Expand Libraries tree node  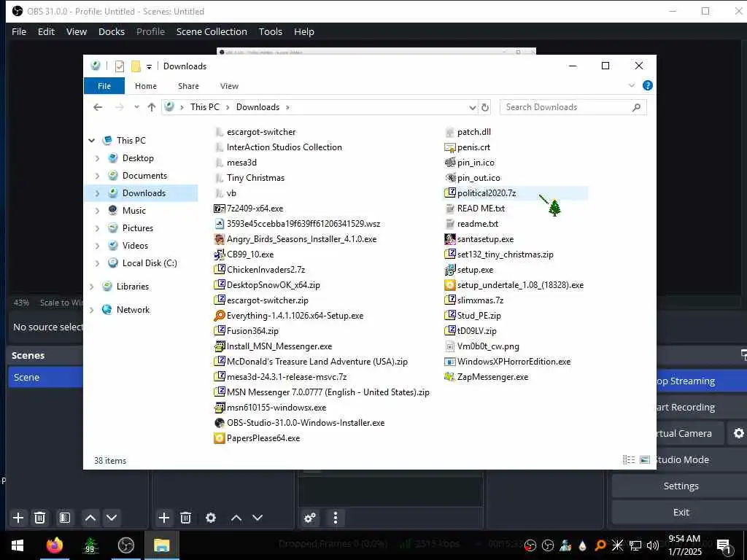[x=91, y=286]
